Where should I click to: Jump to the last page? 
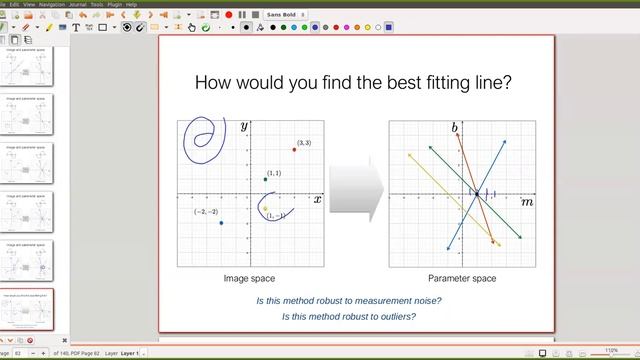164,15
